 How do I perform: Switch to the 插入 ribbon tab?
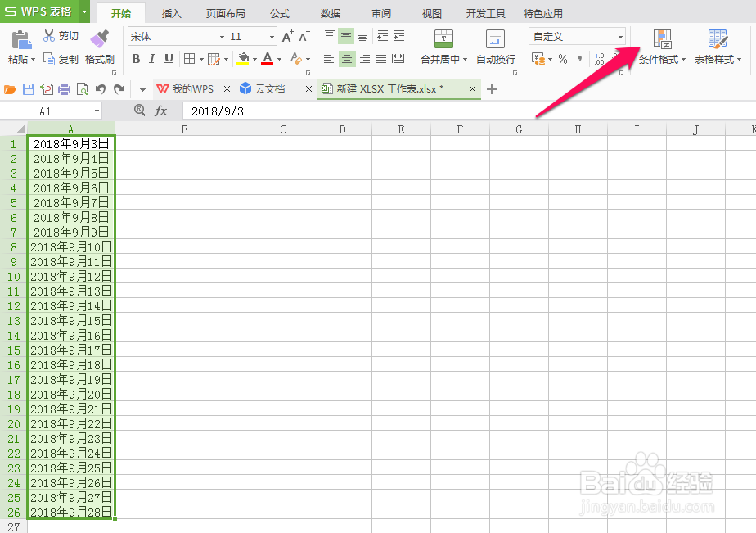point(171,12)
